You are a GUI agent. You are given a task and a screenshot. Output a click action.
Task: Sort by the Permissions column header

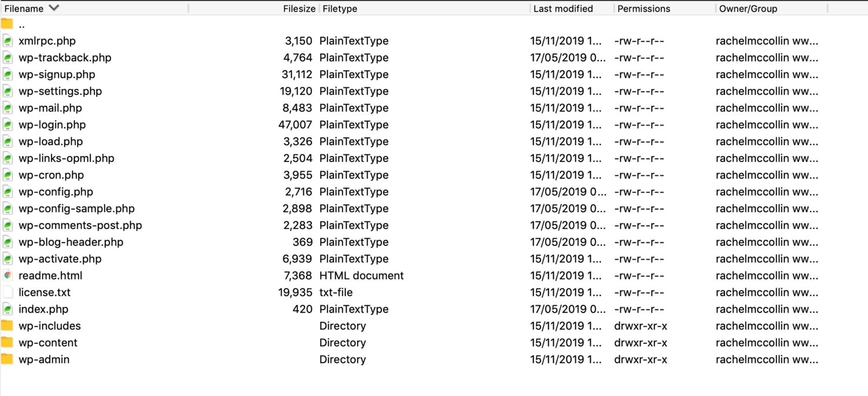tap(643, 8)
